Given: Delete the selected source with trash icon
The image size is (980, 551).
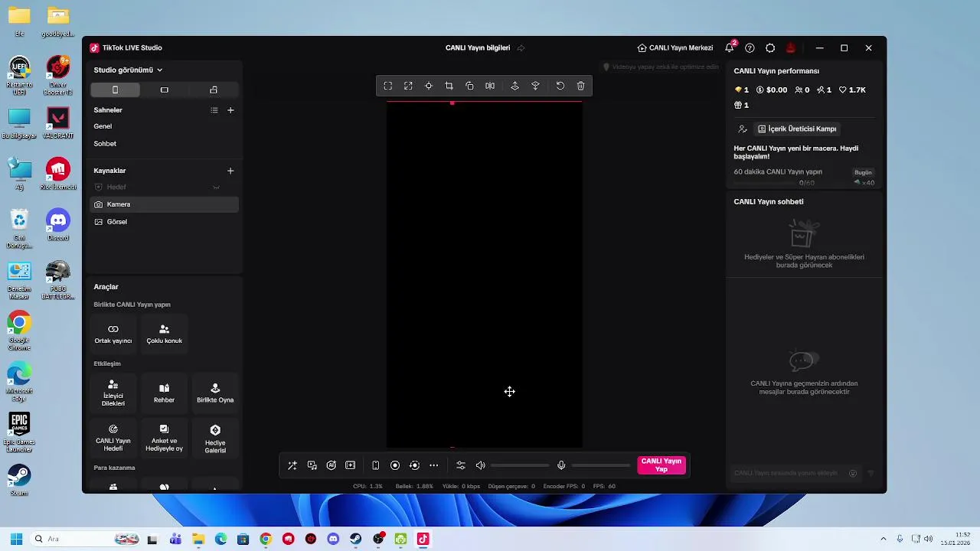Looking at the screenshot, I should click(580, 86).
